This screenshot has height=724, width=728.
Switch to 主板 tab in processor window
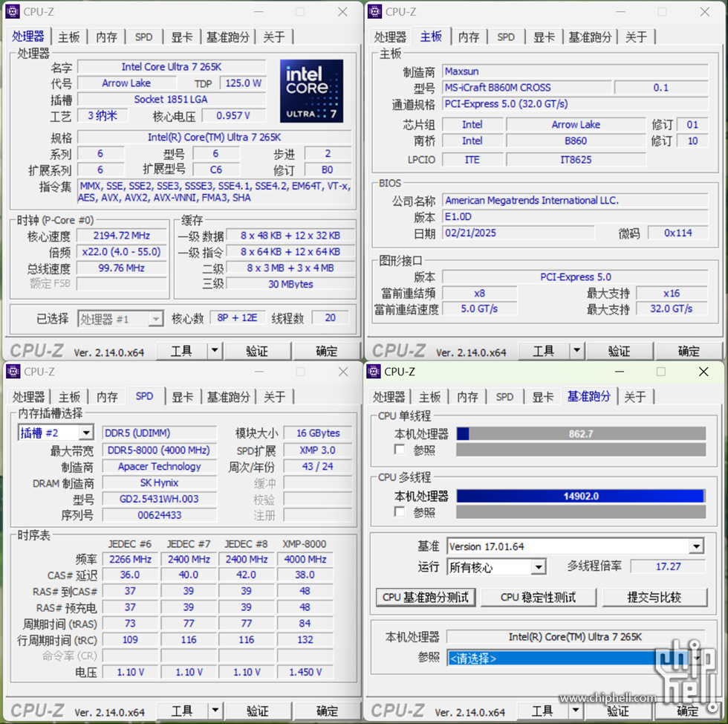(69, 37)
